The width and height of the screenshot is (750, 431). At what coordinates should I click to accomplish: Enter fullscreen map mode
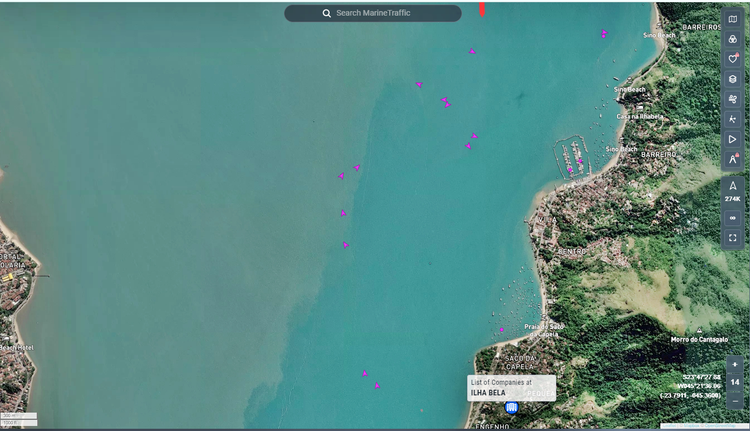733,238
